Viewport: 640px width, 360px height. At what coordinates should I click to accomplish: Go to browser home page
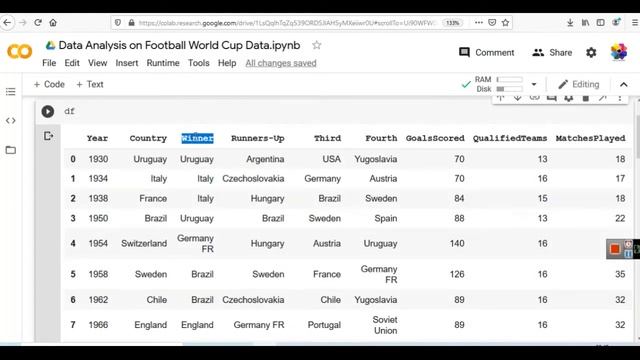click(x=53, y=22)
